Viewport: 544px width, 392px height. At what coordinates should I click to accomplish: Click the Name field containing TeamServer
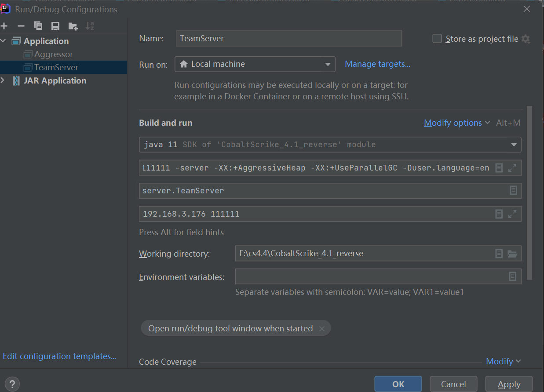288,39
